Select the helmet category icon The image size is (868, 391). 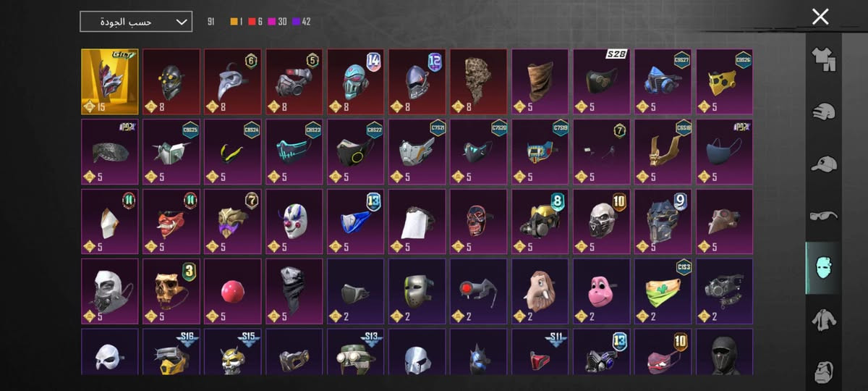click(823, 111)
